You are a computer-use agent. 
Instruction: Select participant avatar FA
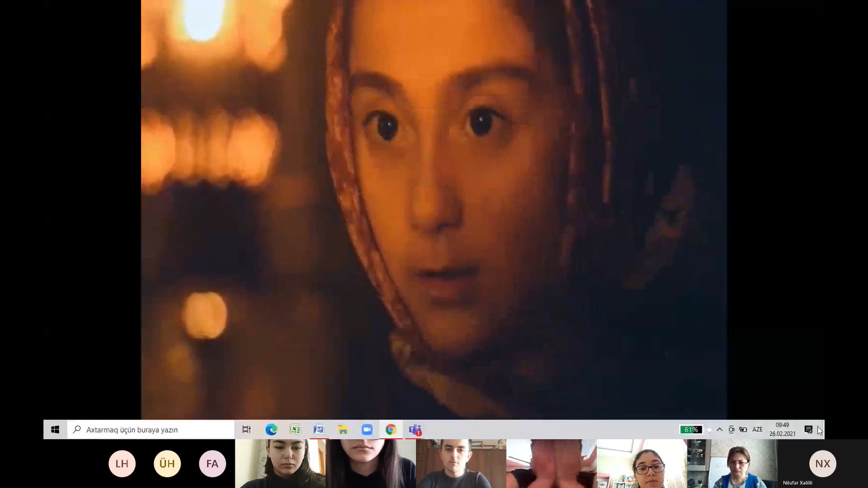coord(212,464)
